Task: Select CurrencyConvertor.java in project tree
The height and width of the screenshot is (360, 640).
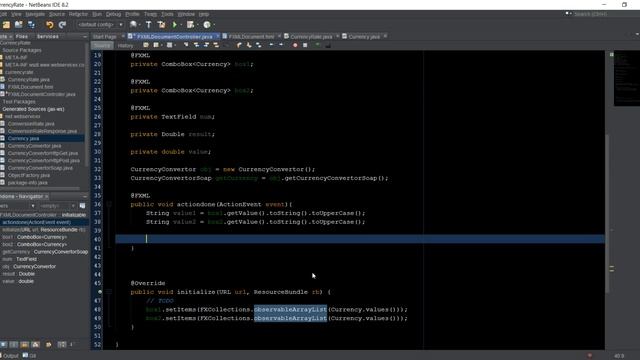Action: [x=34, y=146]
